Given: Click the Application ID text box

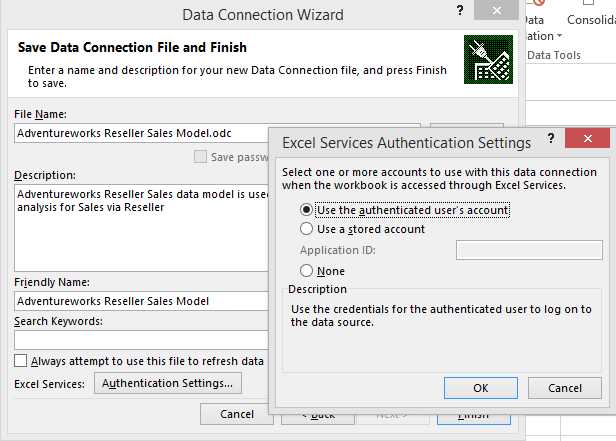Looking at the screenshot, I should click(529, 250).
